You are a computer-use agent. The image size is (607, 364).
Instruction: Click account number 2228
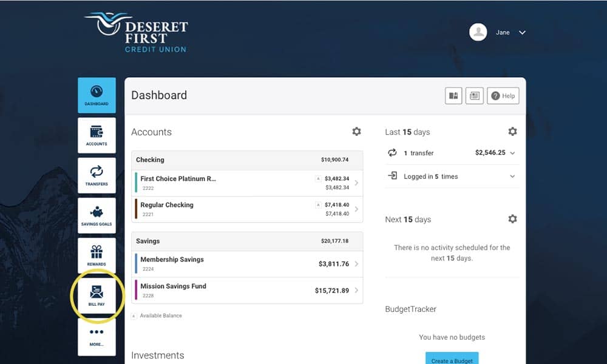(x=148, y=295)
